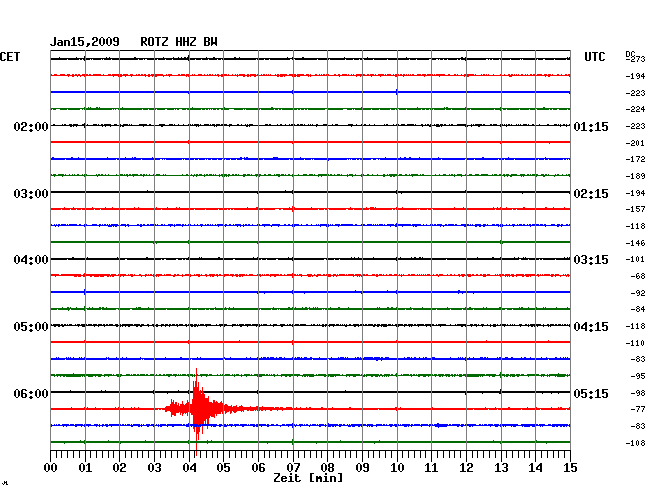650x494 pixels.
Task: Click minute tick label 03
Action: tap(154, 468)
